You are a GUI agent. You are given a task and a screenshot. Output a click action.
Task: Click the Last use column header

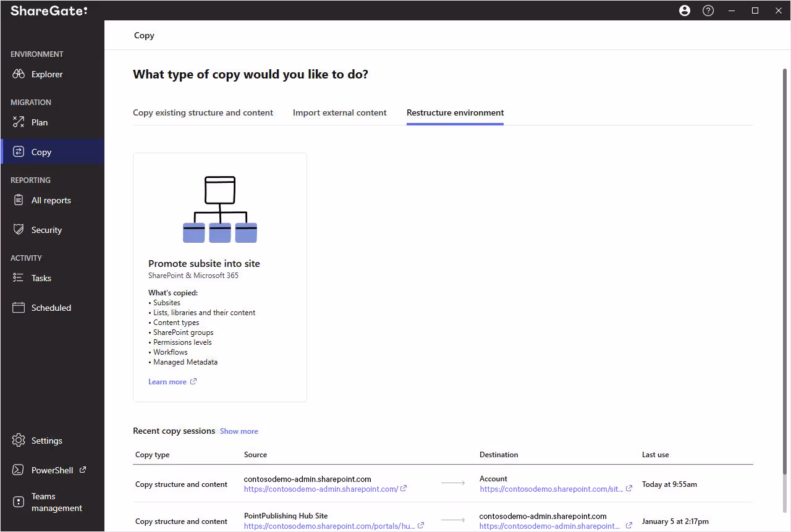click(655, 455)
